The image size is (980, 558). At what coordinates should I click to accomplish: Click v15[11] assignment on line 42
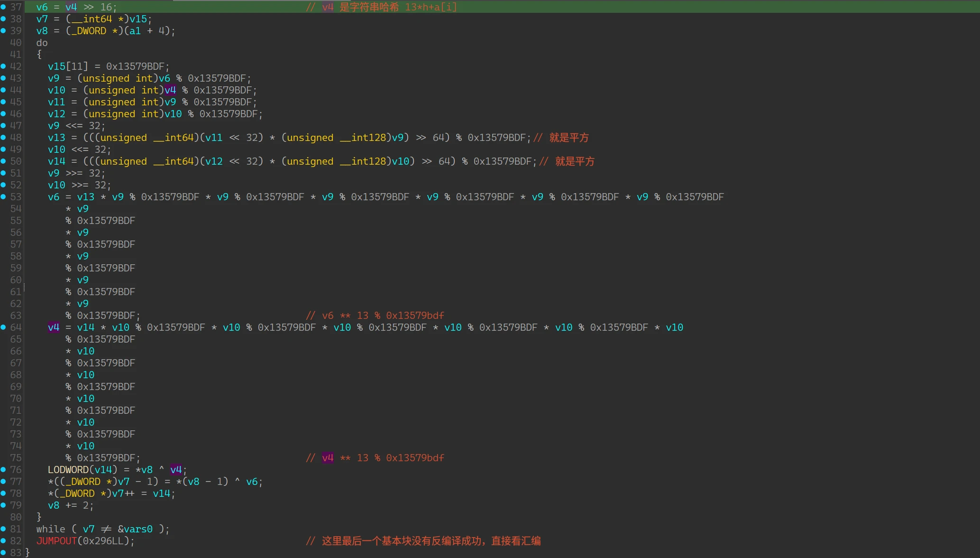point(68,66)
